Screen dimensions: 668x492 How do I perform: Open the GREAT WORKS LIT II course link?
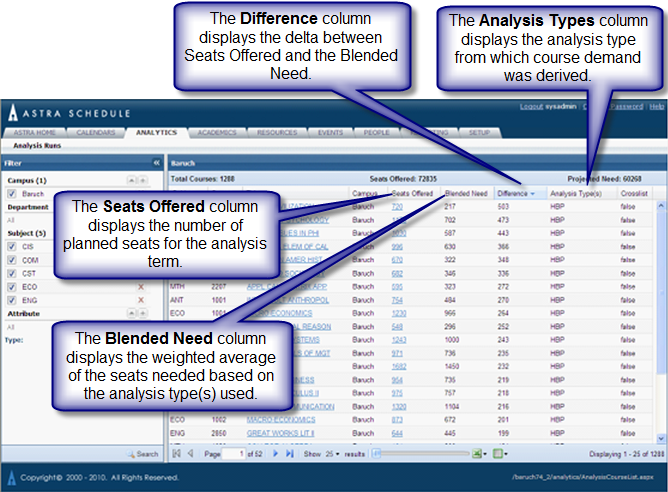(280, 433)
